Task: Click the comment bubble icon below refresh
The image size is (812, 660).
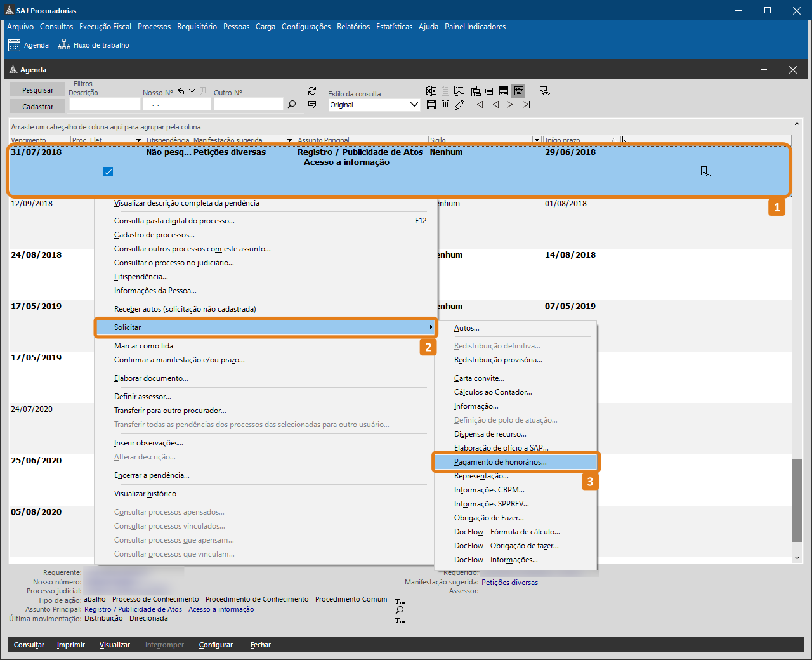Action: (312, 104)
